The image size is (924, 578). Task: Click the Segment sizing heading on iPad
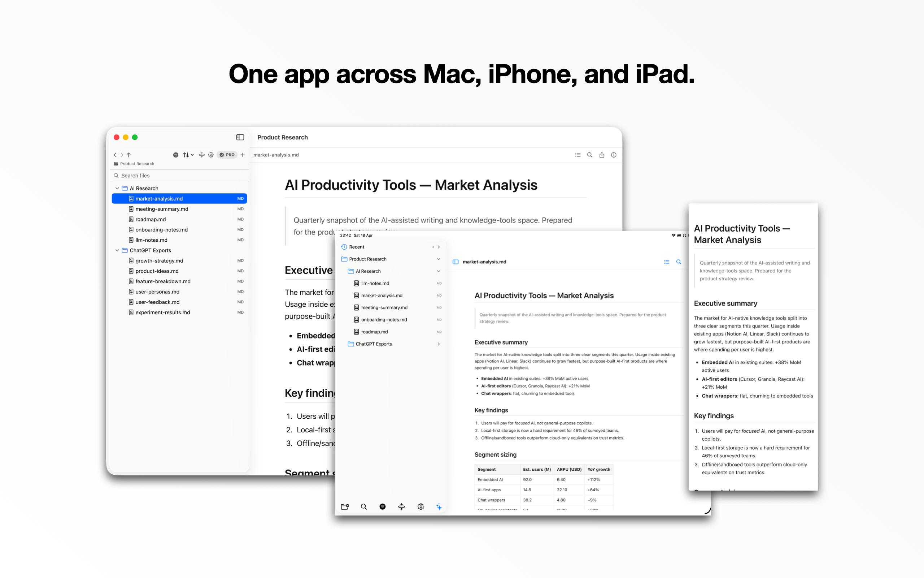click(496, 454)
